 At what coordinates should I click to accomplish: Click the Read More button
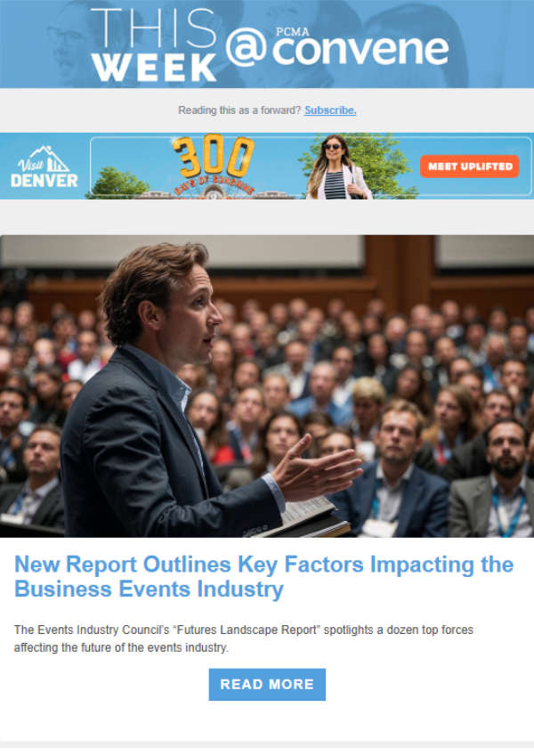point(267,684)
